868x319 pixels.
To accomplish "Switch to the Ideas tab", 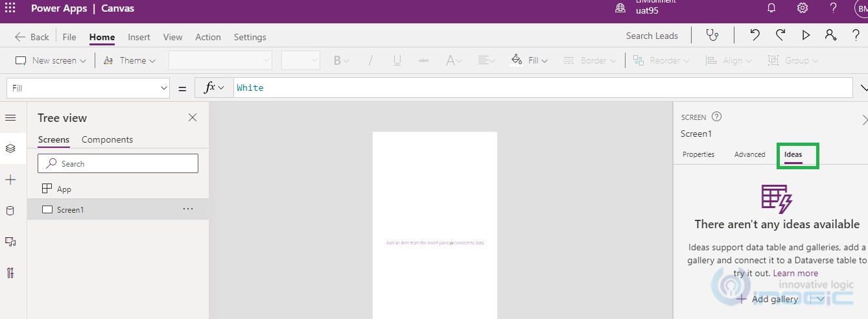I will 793,155.
